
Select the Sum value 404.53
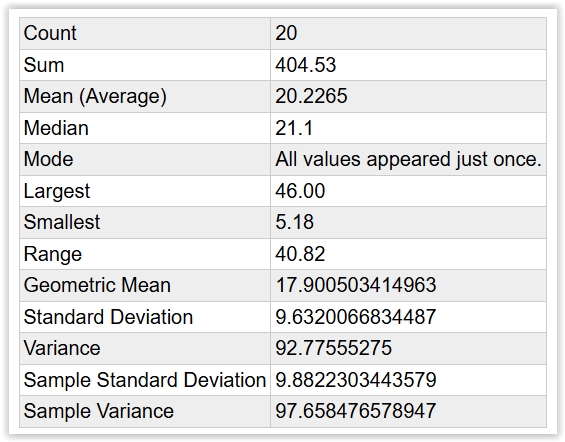pos(306,65)
